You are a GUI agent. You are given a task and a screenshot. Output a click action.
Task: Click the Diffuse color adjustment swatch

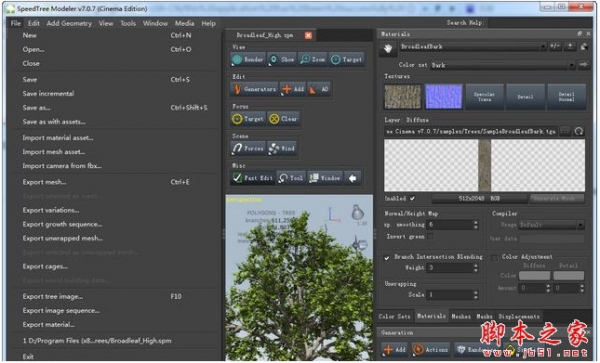534,276
